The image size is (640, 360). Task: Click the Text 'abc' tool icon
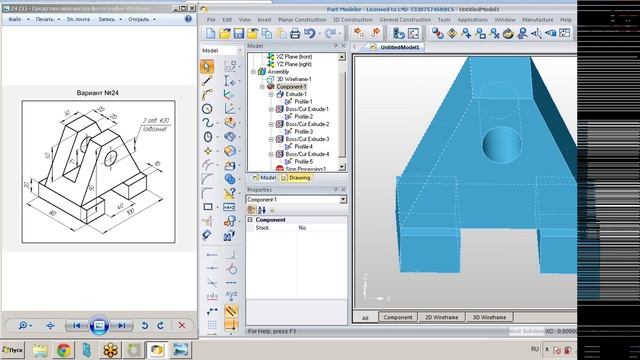coord(229,207)
